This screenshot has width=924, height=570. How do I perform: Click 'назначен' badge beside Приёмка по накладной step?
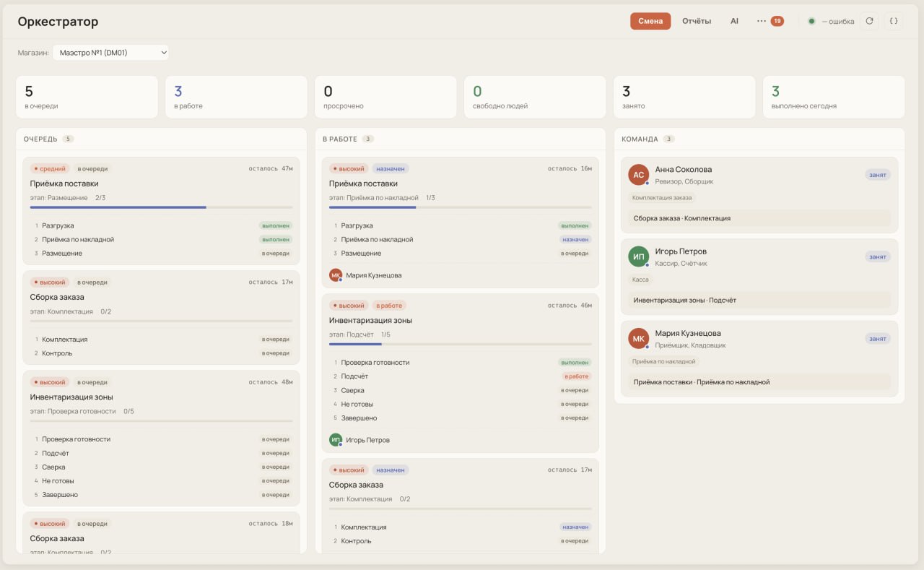click(575, 240)
